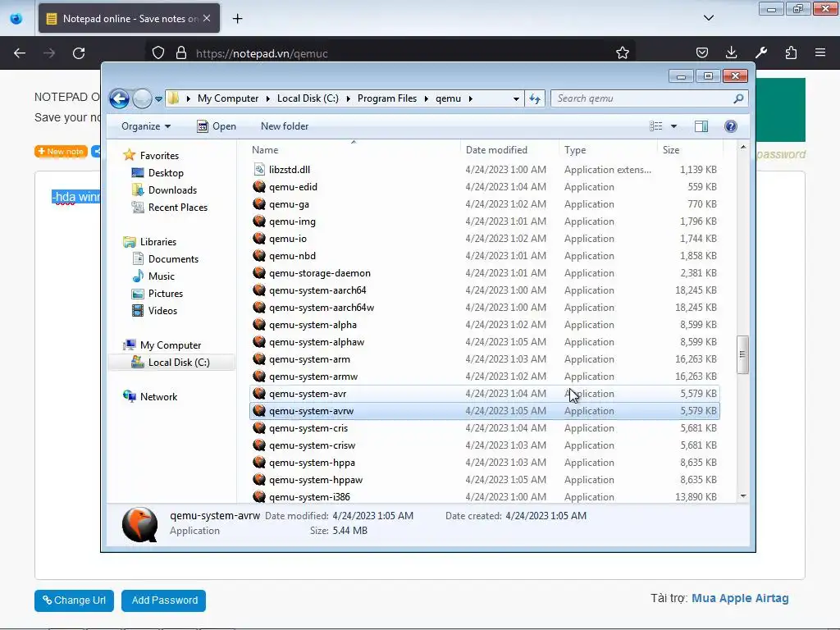Click file list scrollbar thumb

[x=742, y=354]
